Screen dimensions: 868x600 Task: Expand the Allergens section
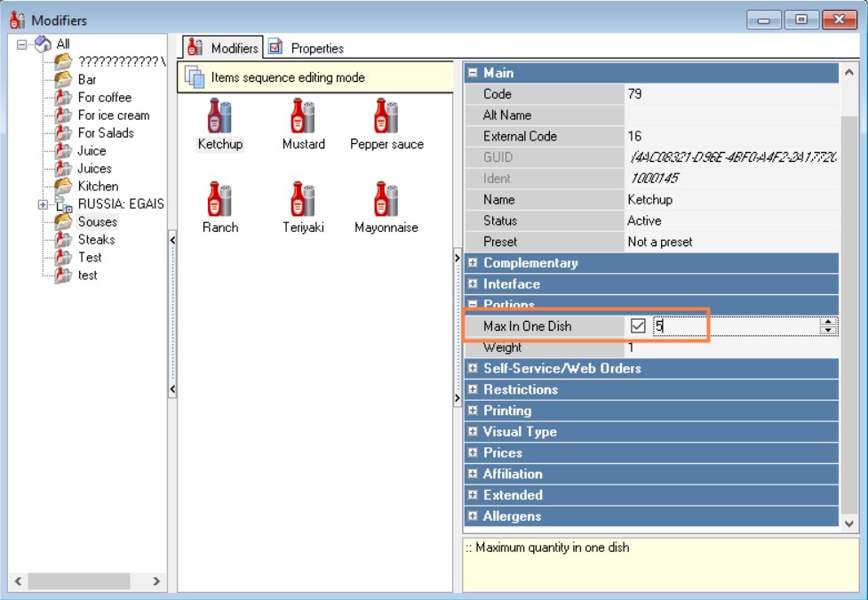[x=473, y=516]
